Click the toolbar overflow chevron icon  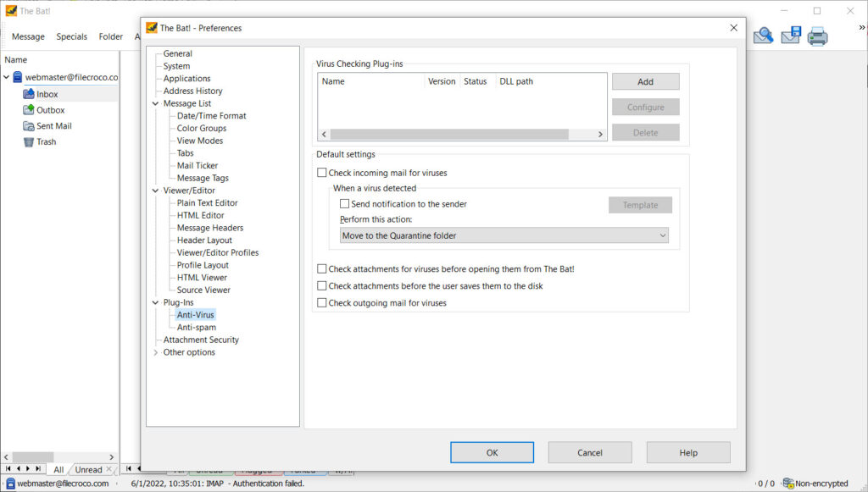862,27
